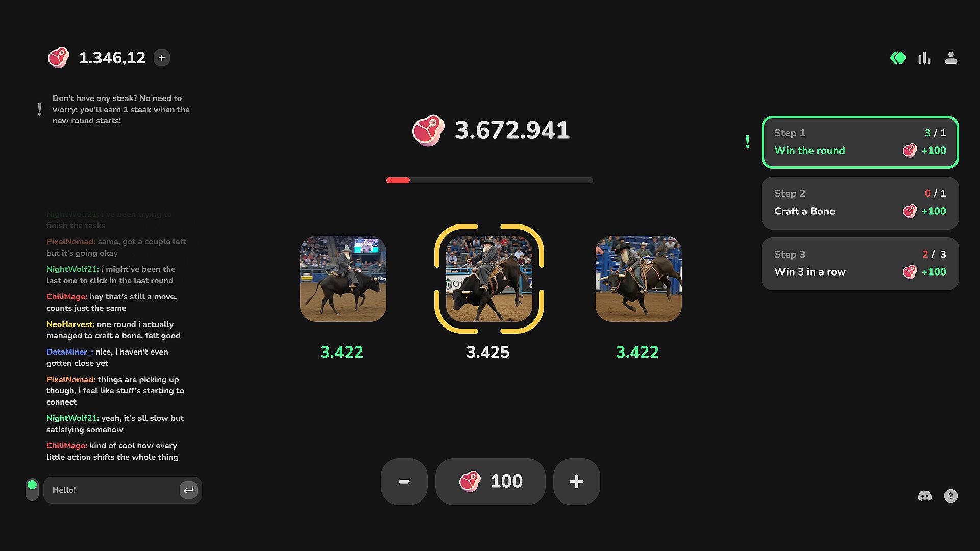This screenshot has width=980, height=551.
Task: Select the Step 2 Craft a Bone card
Action: pos(860,203)
